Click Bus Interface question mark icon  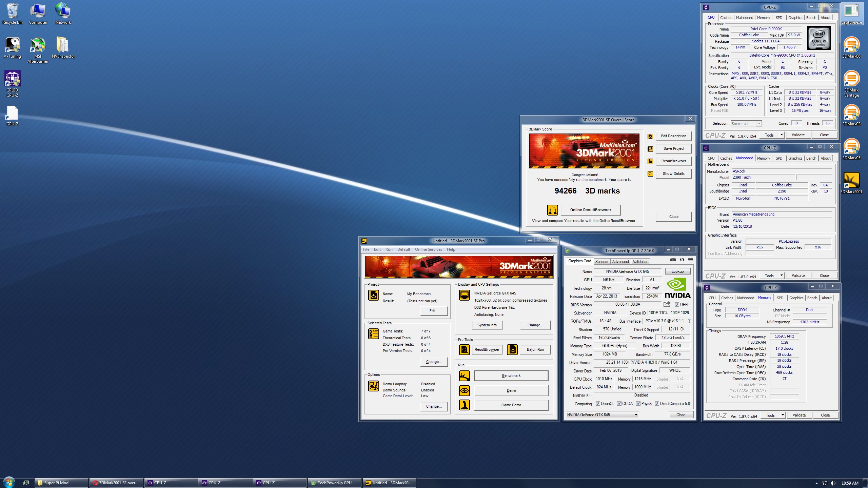click(x=689, y=321)
